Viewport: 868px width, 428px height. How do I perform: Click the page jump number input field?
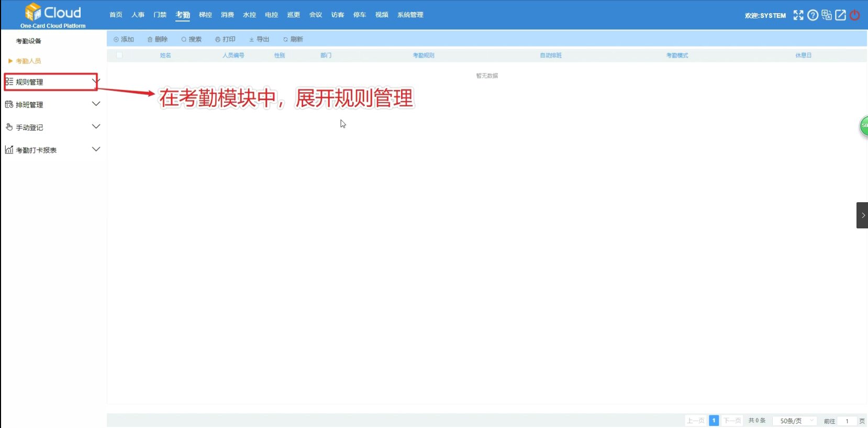[x=847, y=421]
